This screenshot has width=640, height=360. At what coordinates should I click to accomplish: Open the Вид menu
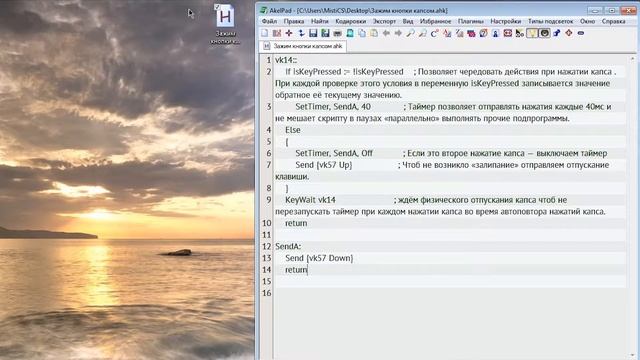pyautogui.click(x=408, y=21)
